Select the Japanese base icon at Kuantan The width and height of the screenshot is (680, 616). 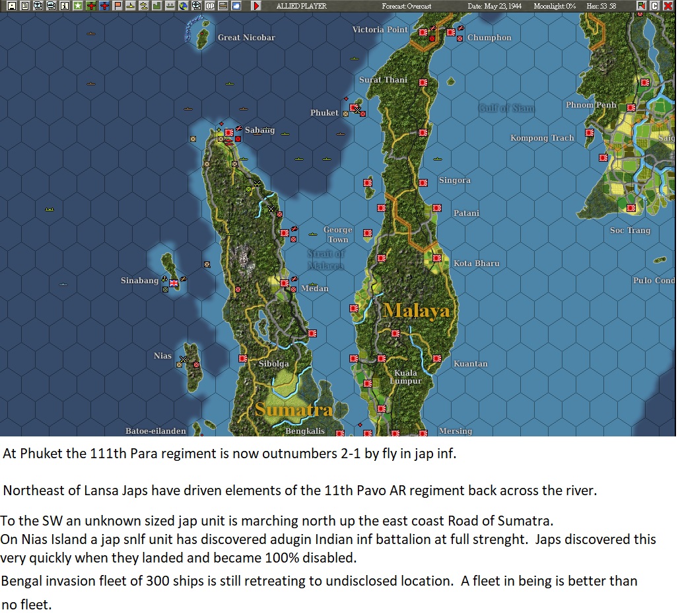pos(437,359)
